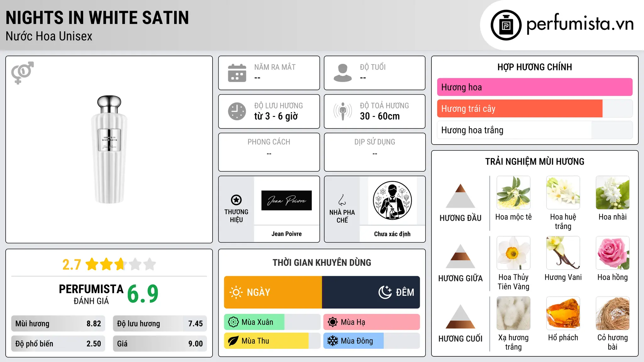Click the green 6.9 Perfumista score
The height and width of the screenshot is (362, 644).
[143, 294]
